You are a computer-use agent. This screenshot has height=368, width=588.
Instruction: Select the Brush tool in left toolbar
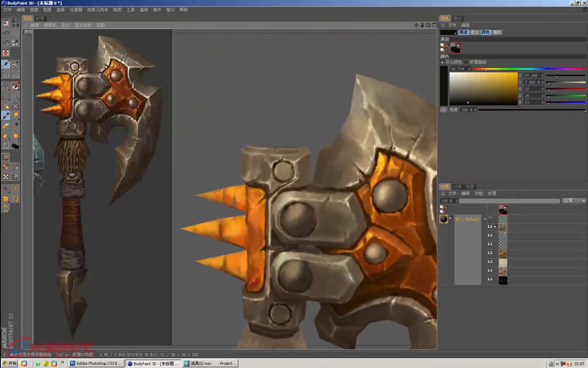click(6, 116)
